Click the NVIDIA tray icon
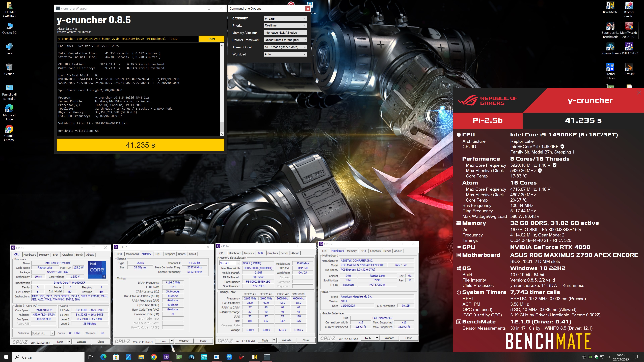This screenshot has width=644, height=362. [591, 357]
